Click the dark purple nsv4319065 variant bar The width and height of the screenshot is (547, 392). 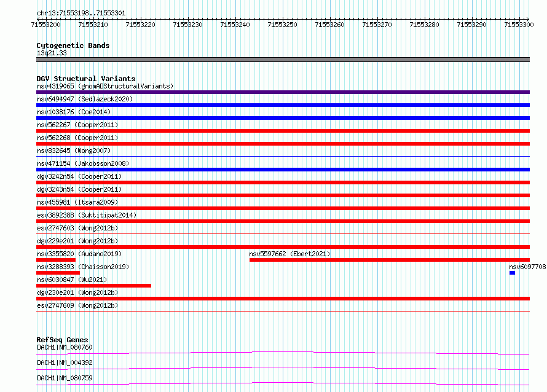coord(283,92)
